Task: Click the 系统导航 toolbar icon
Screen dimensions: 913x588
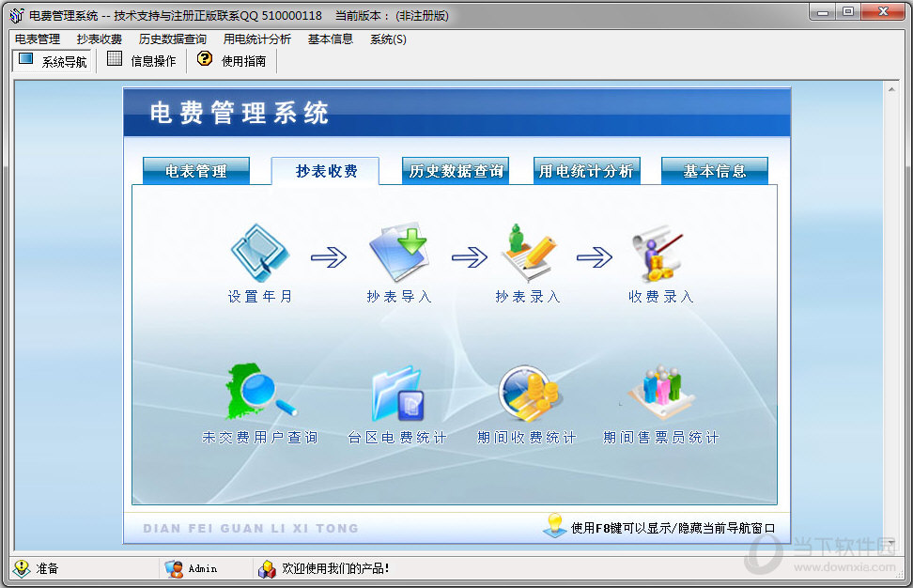Action: point(26,59)
